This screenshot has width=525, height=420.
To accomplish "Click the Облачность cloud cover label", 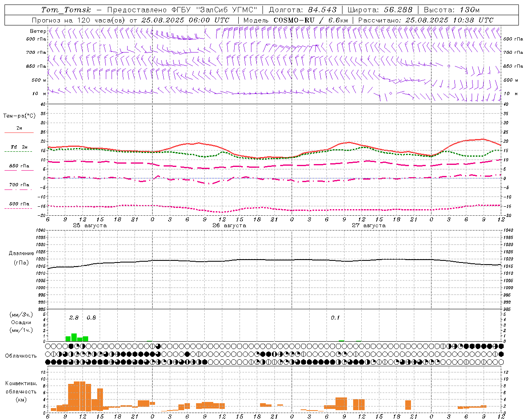I will (21, 356).
